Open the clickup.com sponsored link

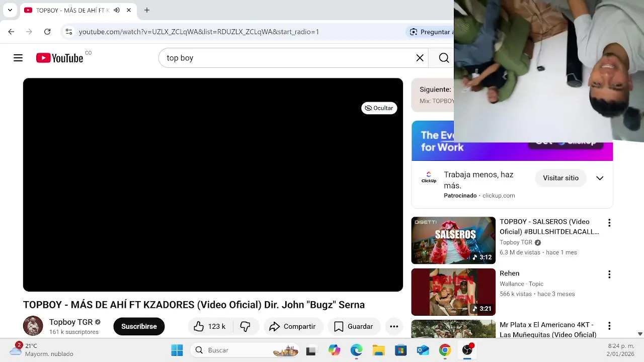pyautogui.click(x=499, y=196)
